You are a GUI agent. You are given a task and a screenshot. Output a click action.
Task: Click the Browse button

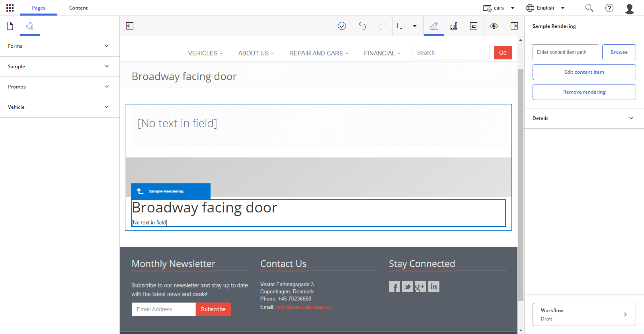tap(619, 52)
